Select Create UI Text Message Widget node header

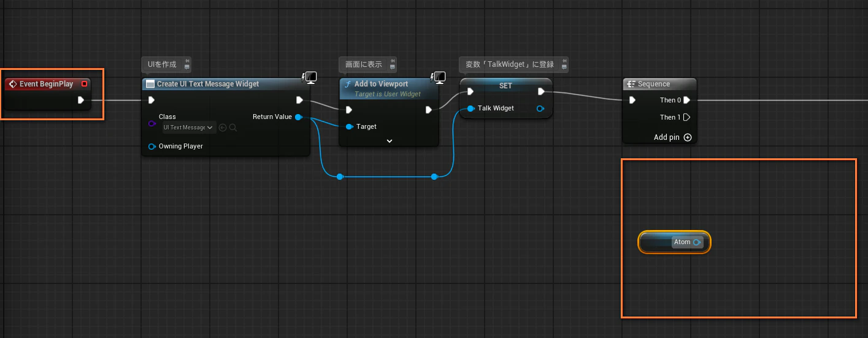pos(226,84)
